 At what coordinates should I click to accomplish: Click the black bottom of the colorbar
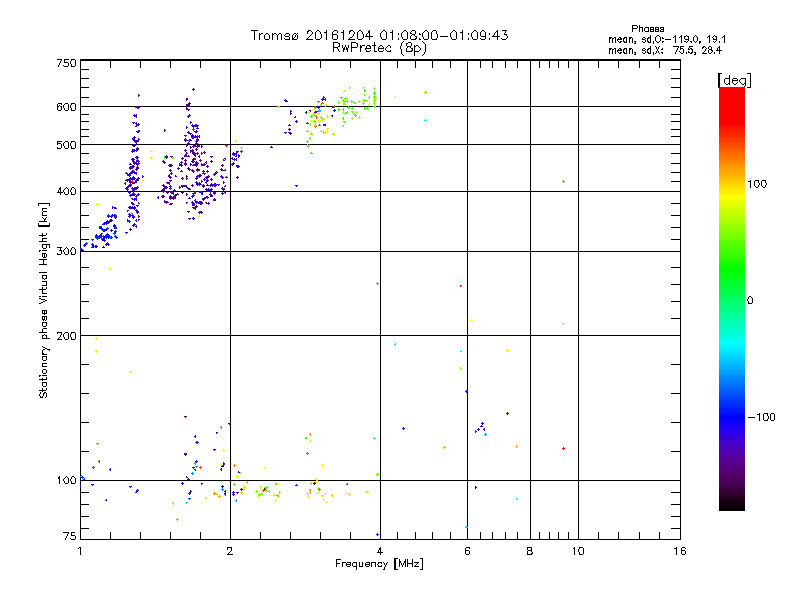point(731,505)
